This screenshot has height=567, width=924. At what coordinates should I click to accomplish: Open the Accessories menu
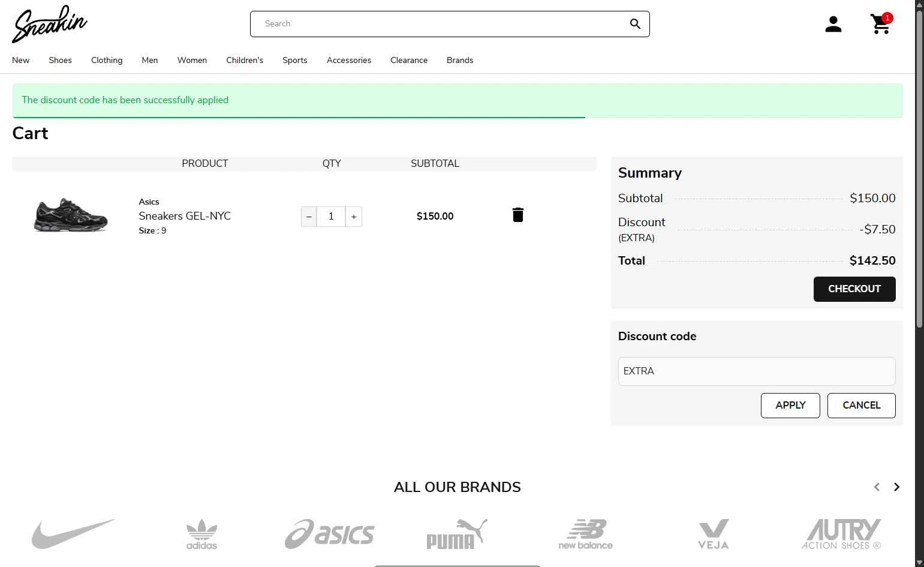click(349, 60)
